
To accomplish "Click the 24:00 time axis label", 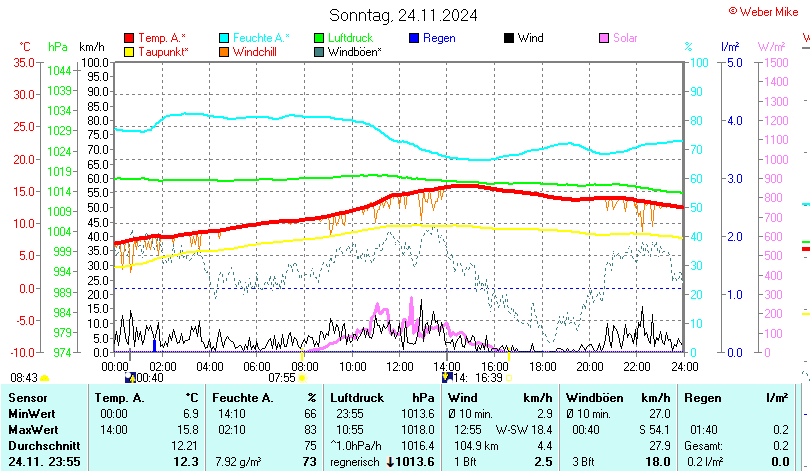I will (x=684, y=367).
